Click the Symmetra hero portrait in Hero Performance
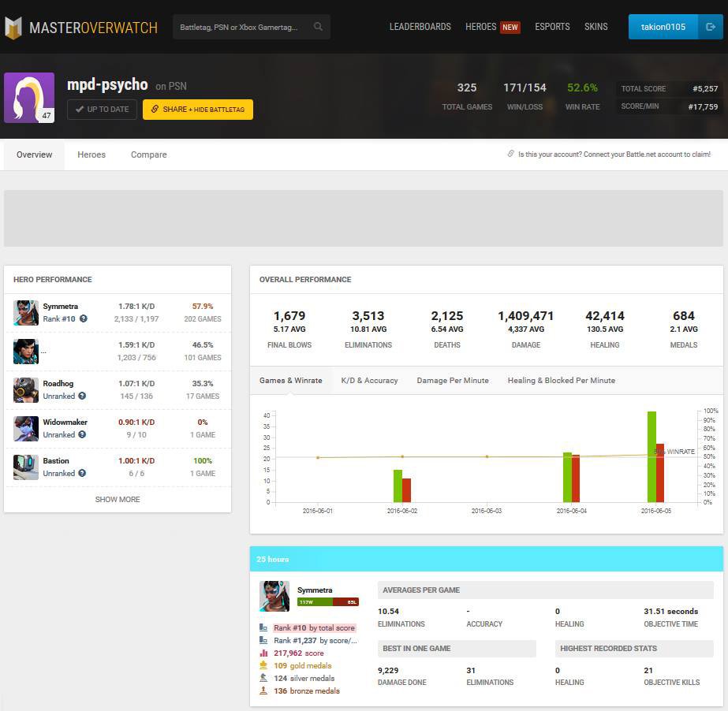 (x=25, y=313)
